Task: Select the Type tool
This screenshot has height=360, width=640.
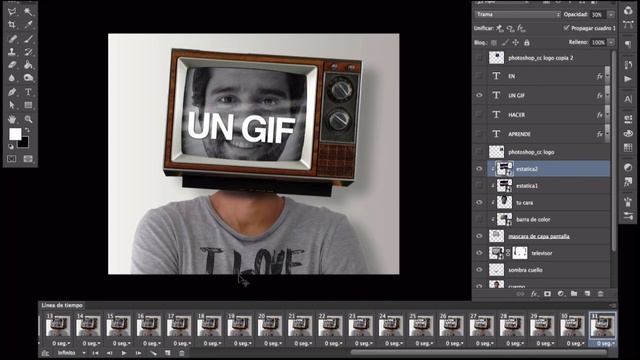Action: click(28, 92)
